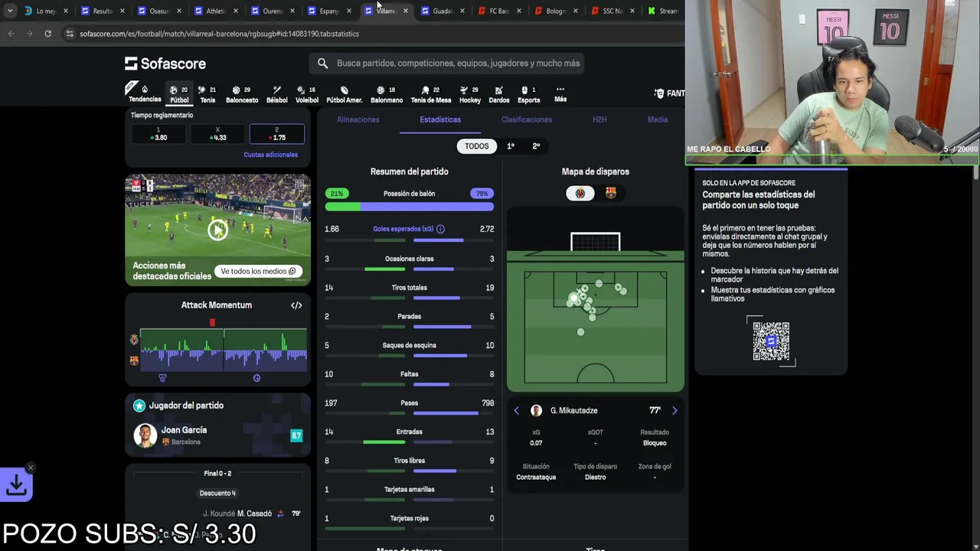Click the search magnifier icon
The height and width of the screenshot is (551, 980).
coord(322,64)
